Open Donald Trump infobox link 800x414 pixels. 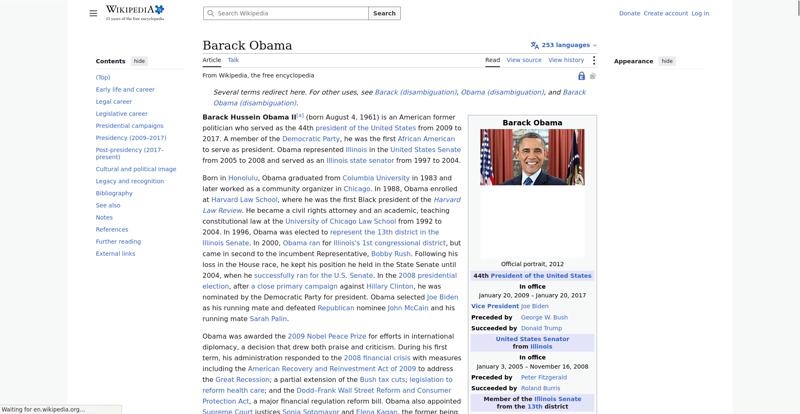[541, 328]
